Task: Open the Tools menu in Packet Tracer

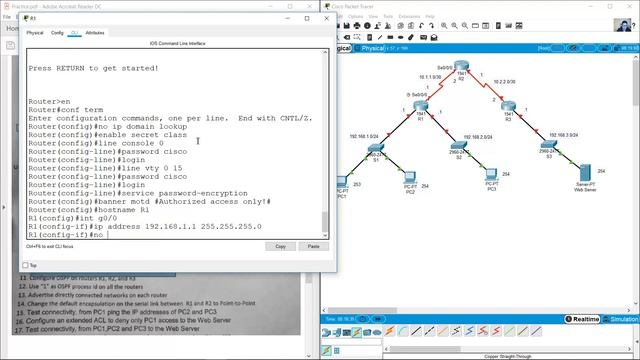Action: pos(388,16)
